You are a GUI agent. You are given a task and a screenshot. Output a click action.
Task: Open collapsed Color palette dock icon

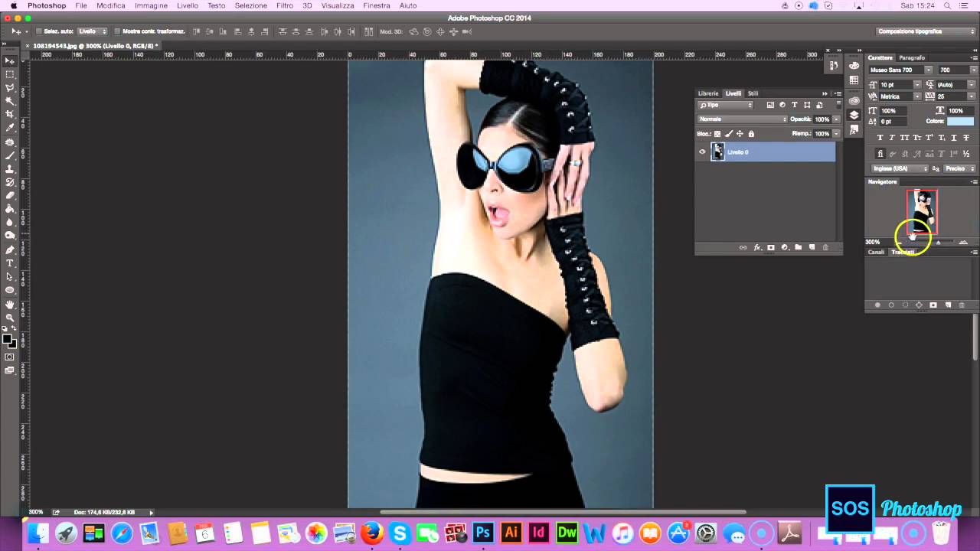854,66
